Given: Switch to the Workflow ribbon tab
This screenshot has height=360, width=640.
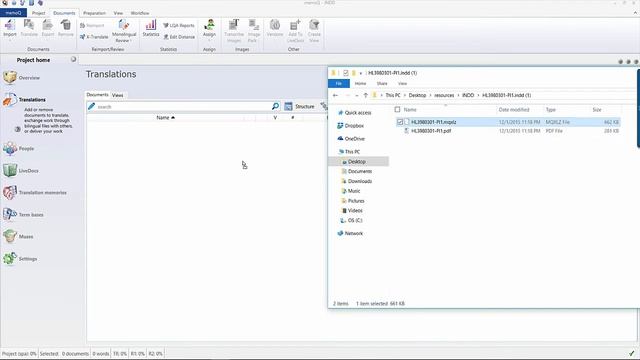Looking at the screenshot, I should tap(140, 13).
